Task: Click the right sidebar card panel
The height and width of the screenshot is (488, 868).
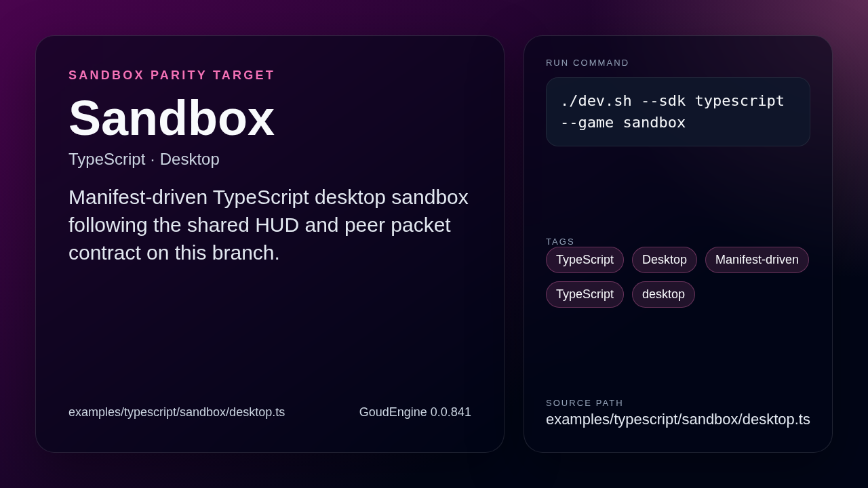Action: [x=678, y=346]
